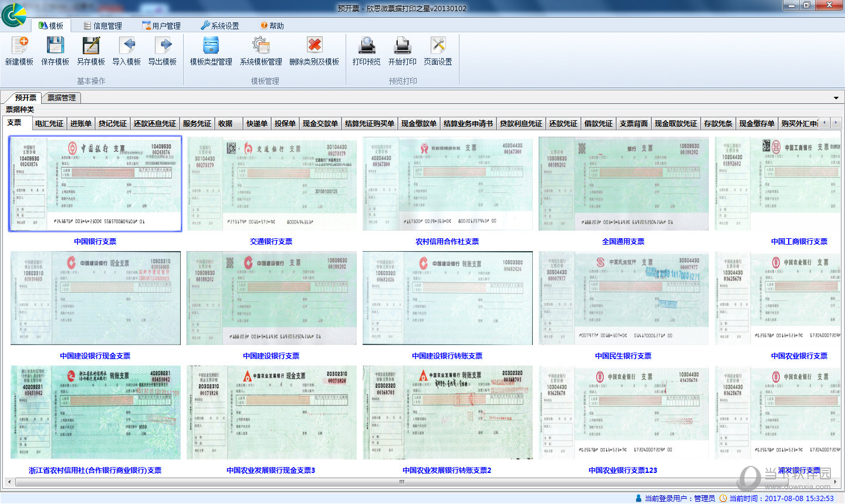845x504 pixels.
Task: Click the 打印预览 icon
Action: tap(367, 46)
